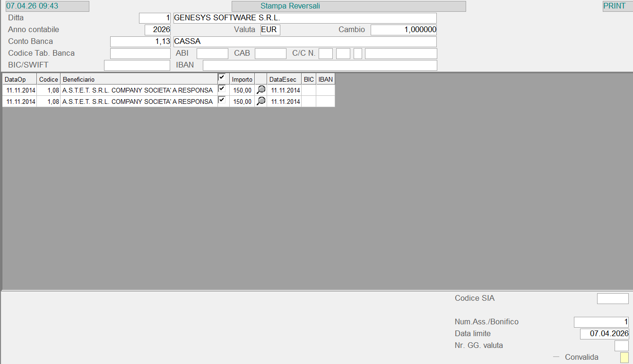Select the Valuta EUR field
The width and height of the screenshot is (633, 364).
(270, 30)
